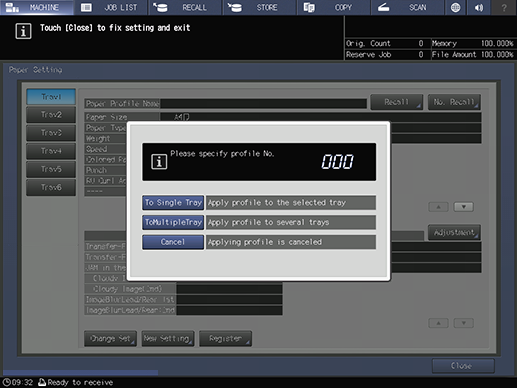This screenshot has width=517, height=388.
Task: Choose To Single Tray option
Action: pyautogui.click(x=173, y=203)
